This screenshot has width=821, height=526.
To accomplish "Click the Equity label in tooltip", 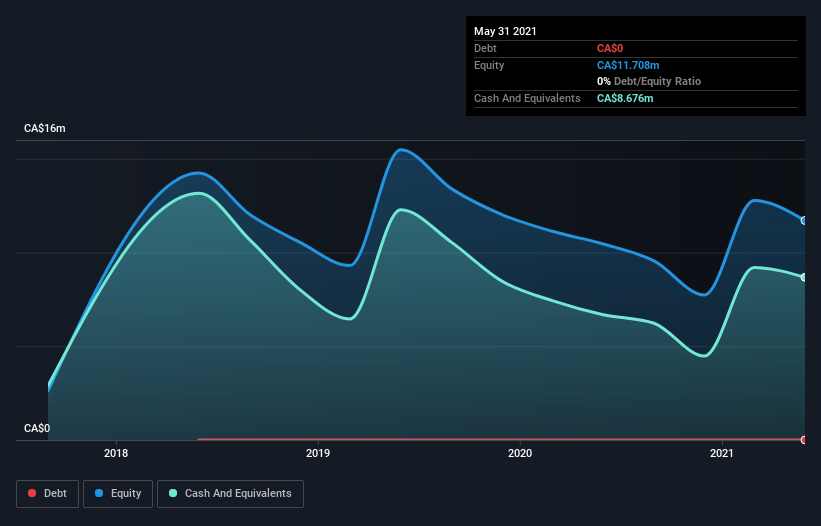I will coord(489,65).
